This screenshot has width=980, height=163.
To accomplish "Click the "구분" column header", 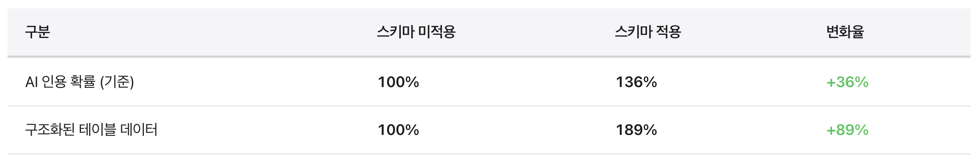I will [x=37, y=32].
